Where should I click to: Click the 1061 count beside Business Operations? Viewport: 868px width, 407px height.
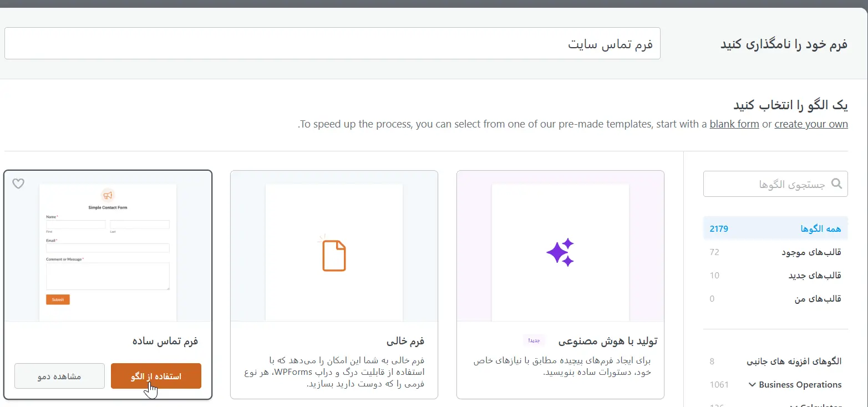click(x=719, y=384)
